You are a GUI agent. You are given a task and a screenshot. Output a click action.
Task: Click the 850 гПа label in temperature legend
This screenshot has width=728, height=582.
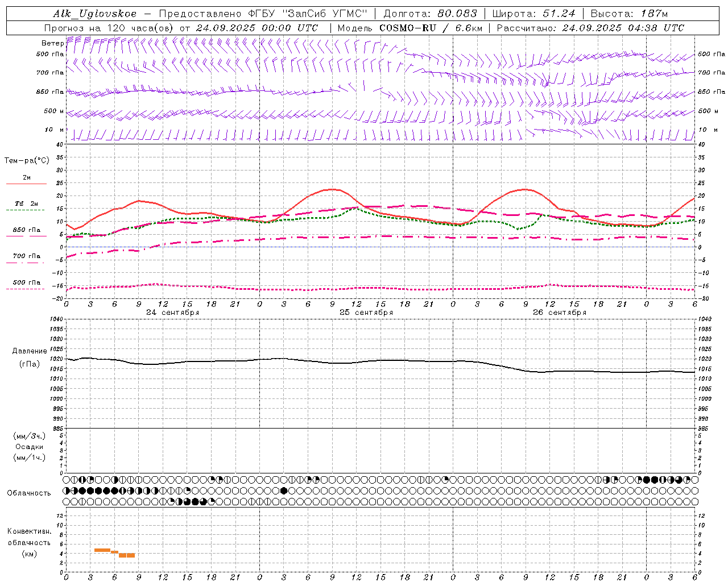27,230
